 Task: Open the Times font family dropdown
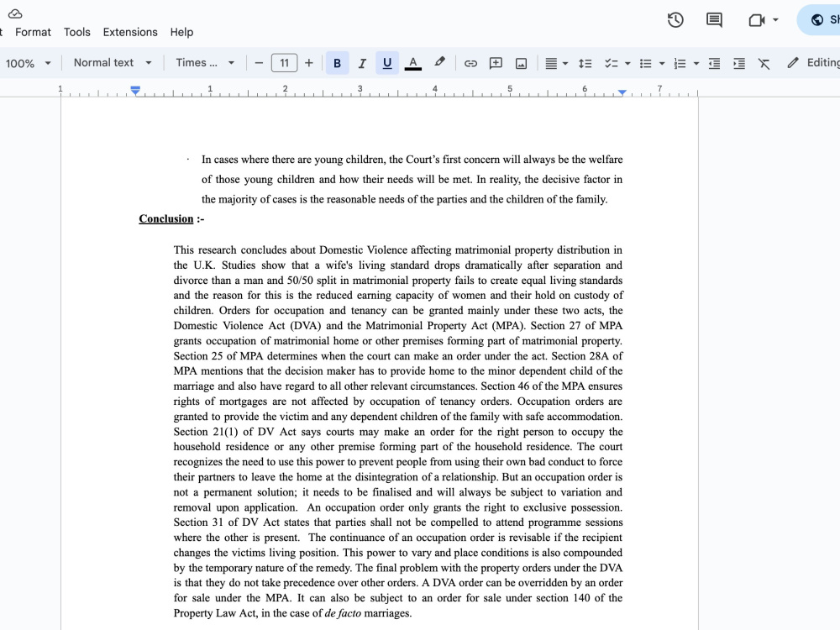pos(205,63)
